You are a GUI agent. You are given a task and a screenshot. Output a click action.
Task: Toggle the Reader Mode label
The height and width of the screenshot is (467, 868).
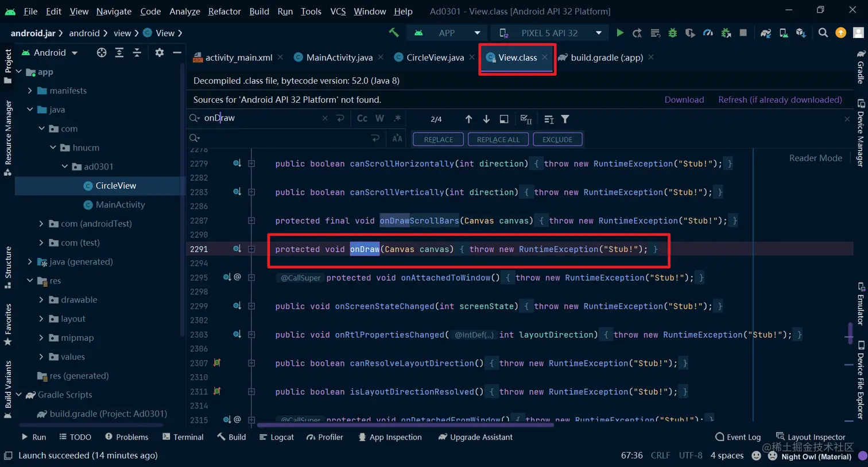coord(815,158)
